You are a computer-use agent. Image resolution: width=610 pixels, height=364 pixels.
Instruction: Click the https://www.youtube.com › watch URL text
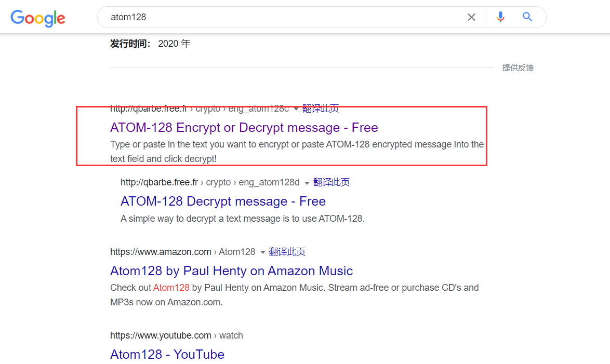(x=176, y=335)
